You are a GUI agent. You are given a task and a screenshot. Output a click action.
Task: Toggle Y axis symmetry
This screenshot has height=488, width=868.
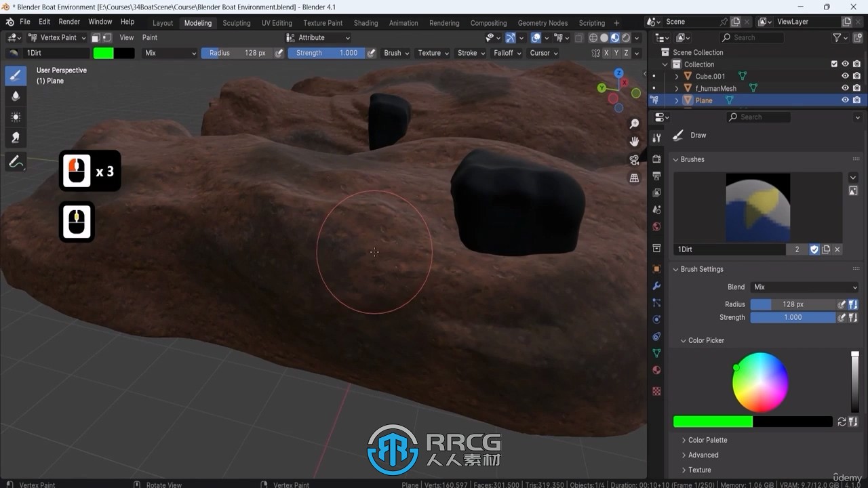616,53
